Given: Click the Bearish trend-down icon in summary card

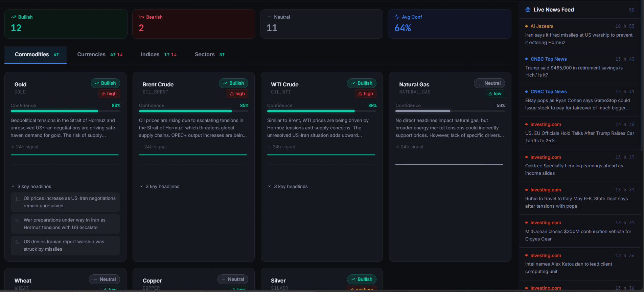Looking at the screenshot, I should pyautogui.click(x=141, y=17).
